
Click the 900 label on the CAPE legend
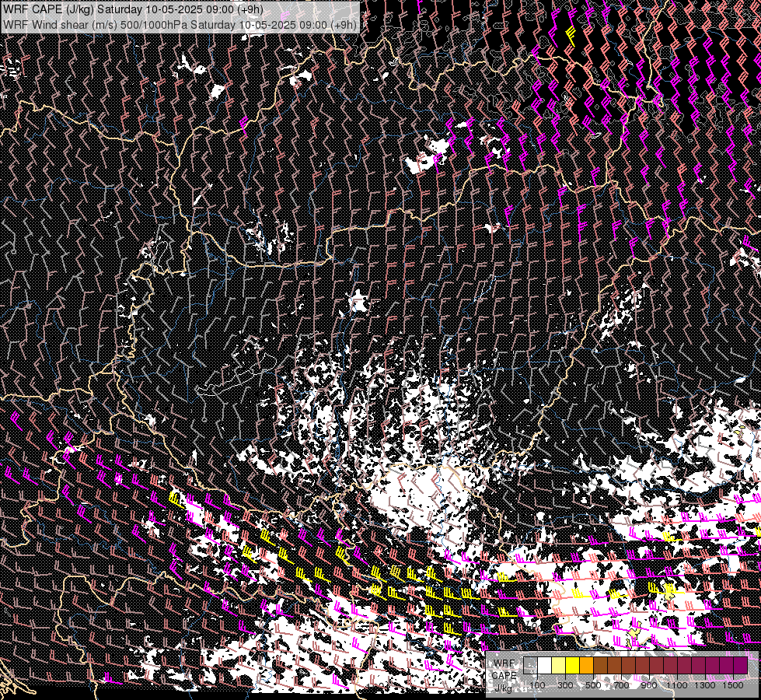[x=649, y=685]
